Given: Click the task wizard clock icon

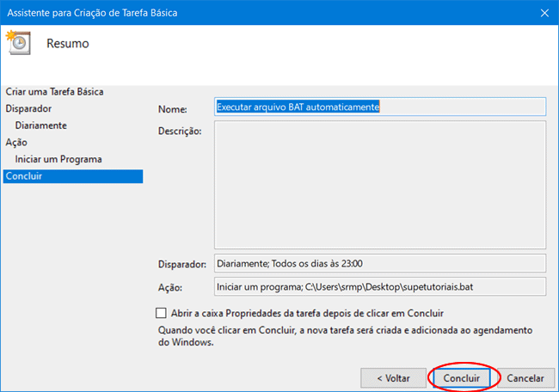Looking at the screenshot, I should coord(19,43).
